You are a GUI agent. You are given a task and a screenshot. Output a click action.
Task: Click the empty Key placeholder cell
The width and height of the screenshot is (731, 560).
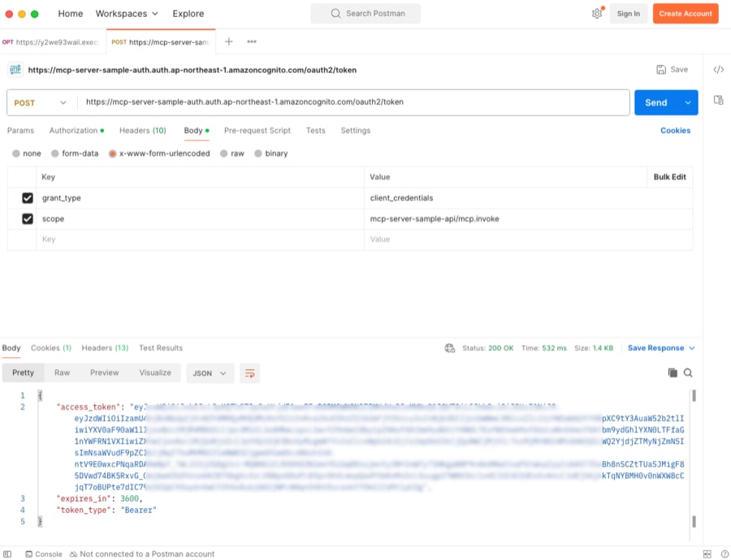200,239
